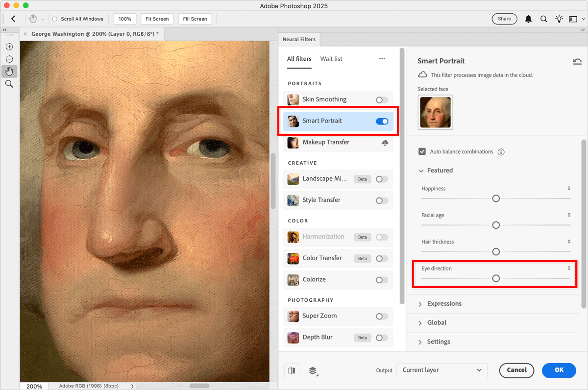The image size is (588, 390).
Task: Click the Color Transfer filter thumbnail icon
Action: tap(293, 258)
